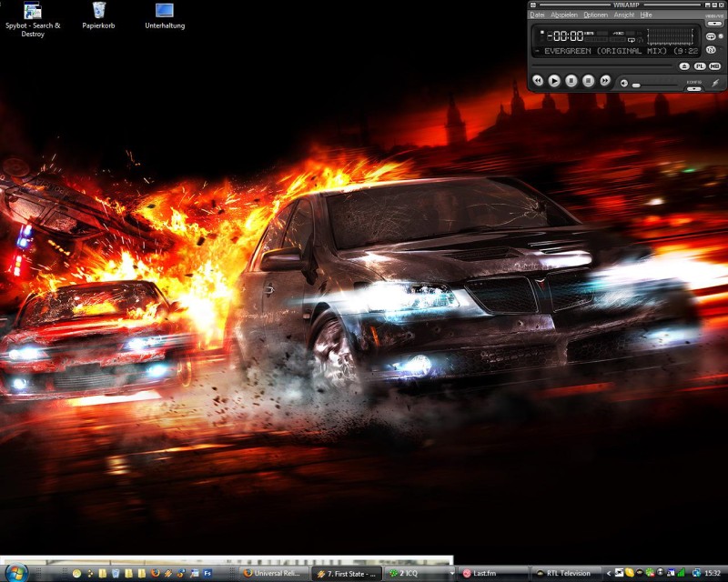
Task: Click the Winamp eject/open file button
Action: tap(684, 66)
